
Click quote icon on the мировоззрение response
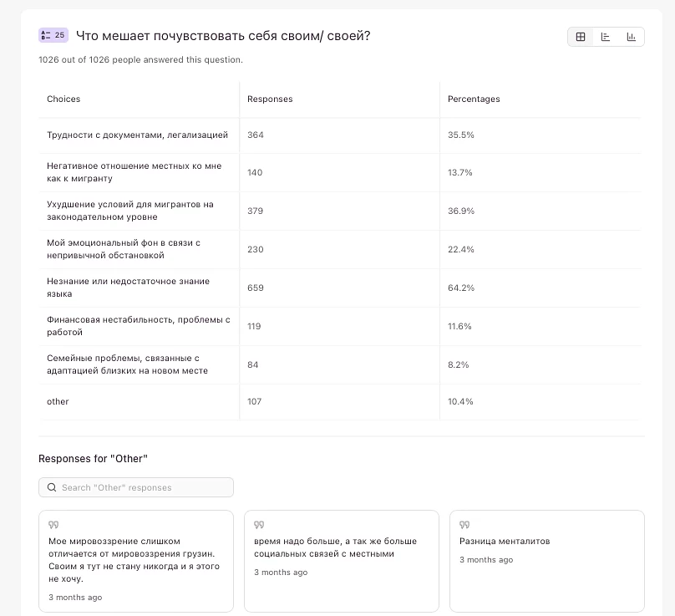pyautogui.click(x=53, y=525)
